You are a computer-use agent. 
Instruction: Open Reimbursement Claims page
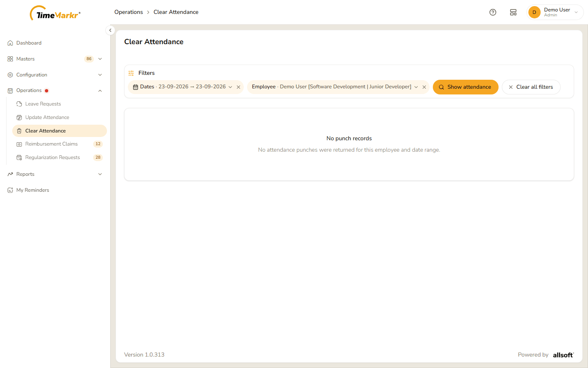point(60,144)
